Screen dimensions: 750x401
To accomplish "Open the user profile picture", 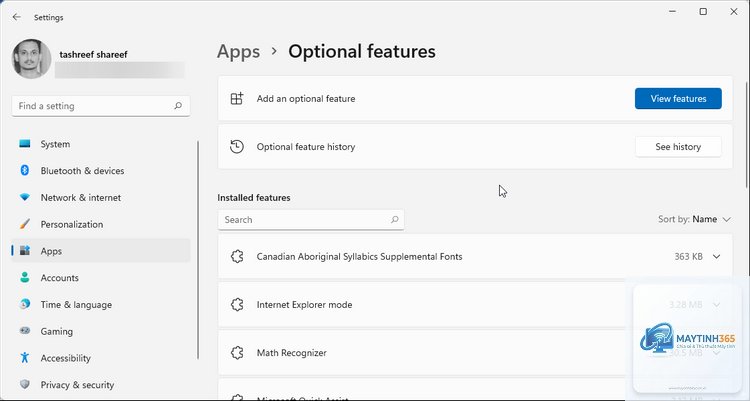I will [x=31, y=59].
